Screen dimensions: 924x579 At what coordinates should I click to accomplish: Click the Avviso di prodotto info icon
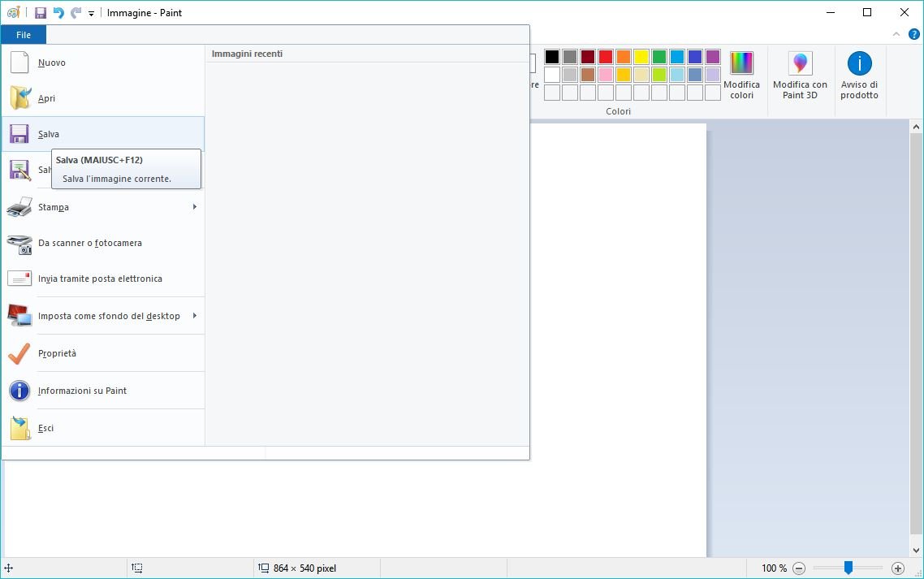(859, 63)
